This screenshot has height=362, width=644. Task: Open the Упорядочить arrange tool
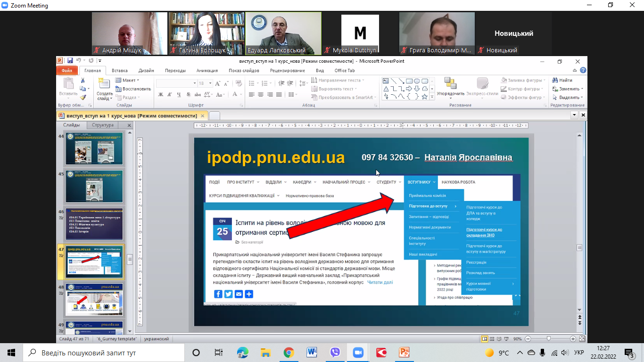tap(450, 85)
